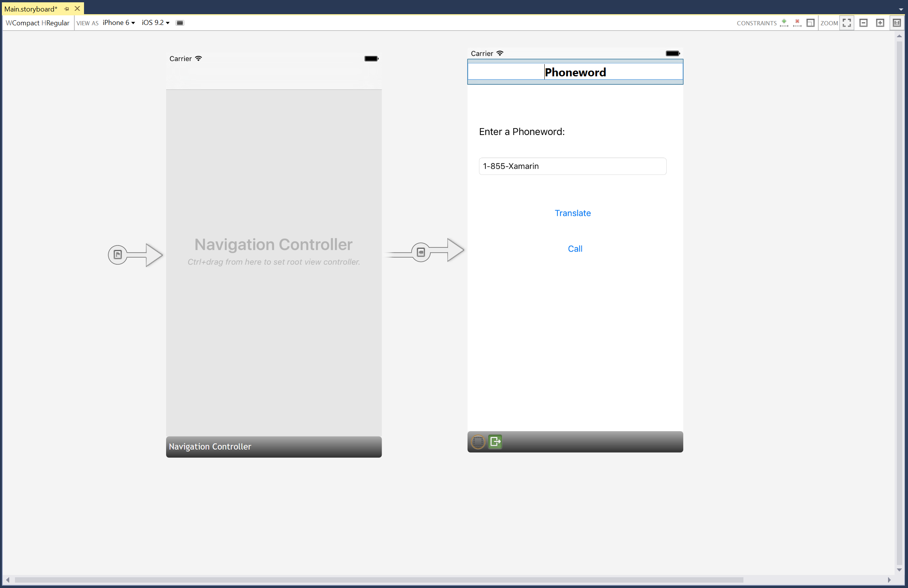Click the Call link in Phoneword view
The height and width of the screenshot is (588, 908).
pos(574,249)
